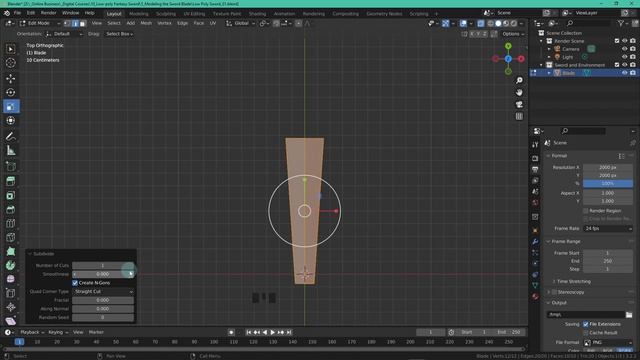The width and height of the screenshot is (640, 360).
Task: Collapse Render Scene collection
Action: click(542, 41)
